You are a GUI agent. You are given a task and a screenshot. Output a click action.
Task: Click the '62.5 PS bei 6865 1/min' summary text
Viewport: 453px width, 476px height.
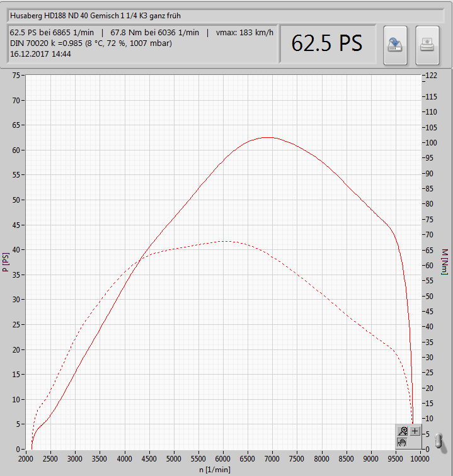tap(51, 32)
